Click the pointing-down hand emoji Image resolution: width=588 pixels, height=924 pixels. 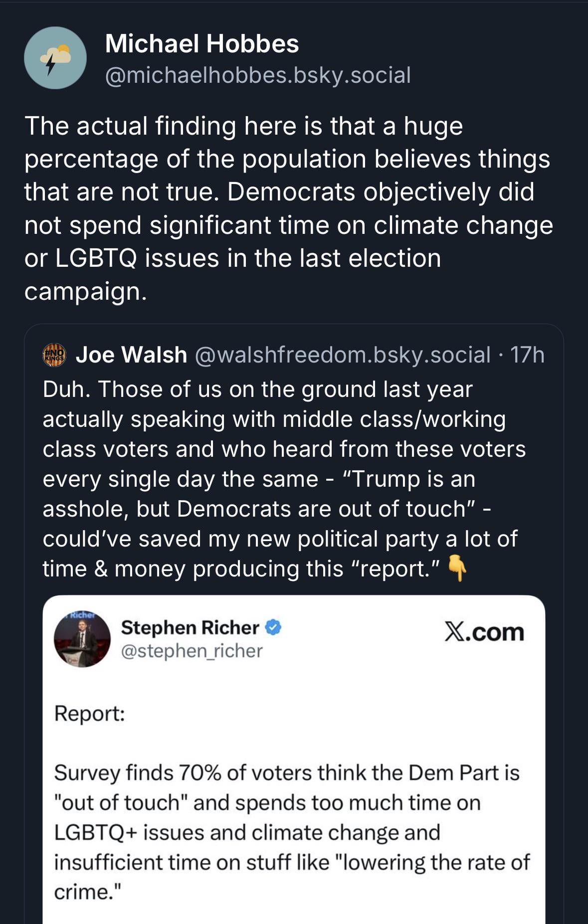coord(457,568)
